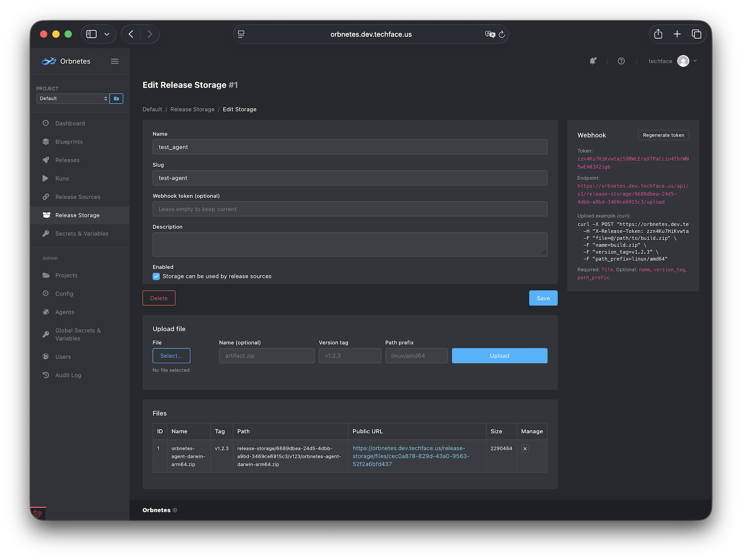Select the Secrets & Variables key icon

click(x=45, y=233)
